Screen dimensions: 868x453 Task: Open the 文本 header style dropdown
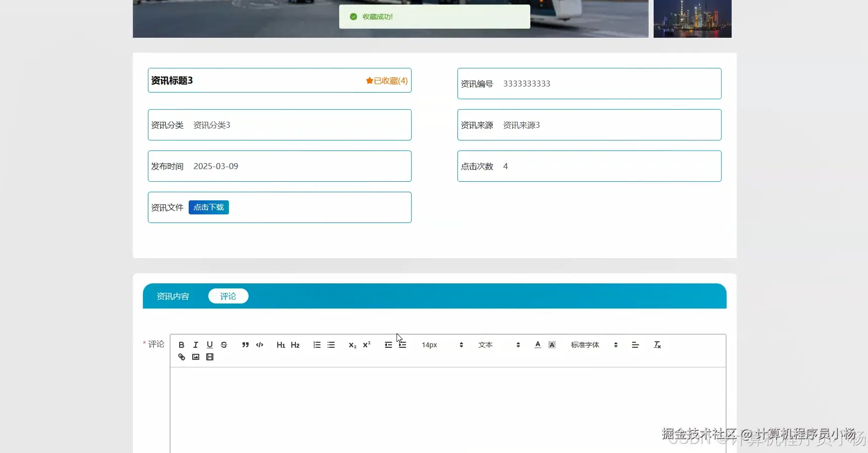499,345
